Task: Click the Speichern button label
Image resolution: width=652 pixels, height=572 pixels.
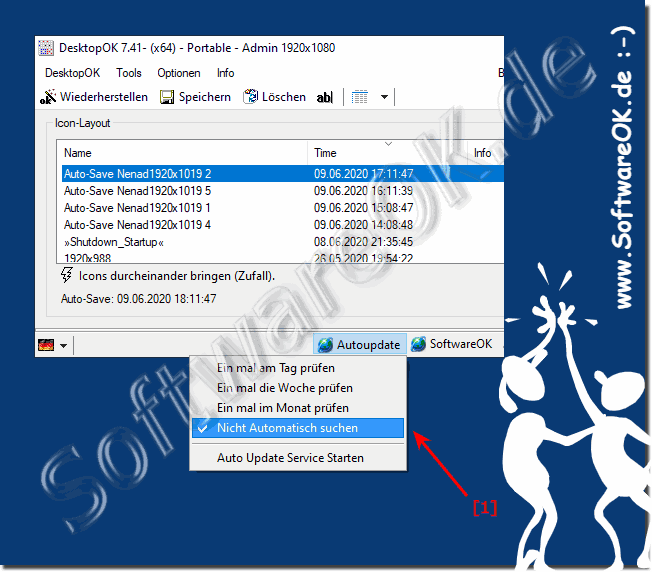Action: point(205,97)
